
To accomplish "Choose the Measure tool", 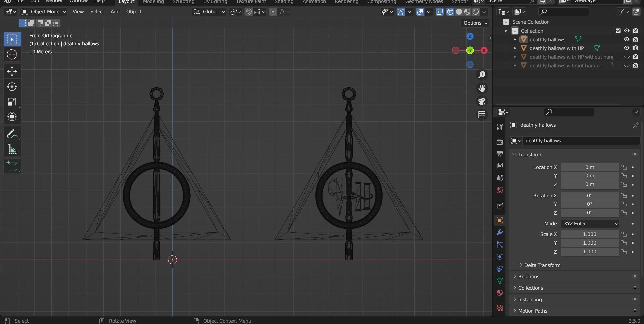I will pyautogui.click(x=12, y=150).
